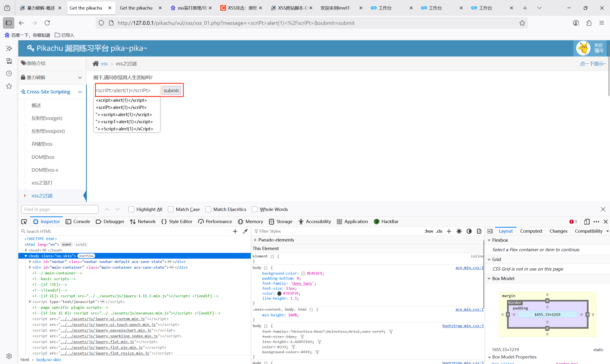Bookmark this page with star icon

522,23
